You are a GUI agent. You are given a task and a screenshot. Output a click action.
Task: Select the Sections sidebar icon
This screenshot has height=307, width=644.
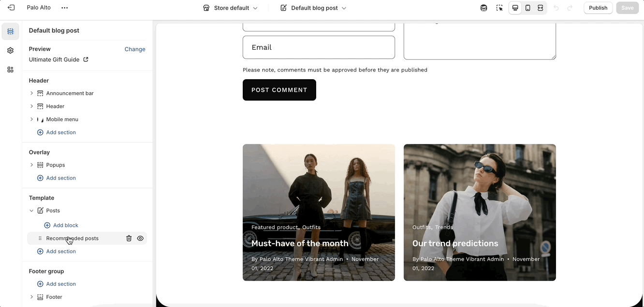[11, 31]
